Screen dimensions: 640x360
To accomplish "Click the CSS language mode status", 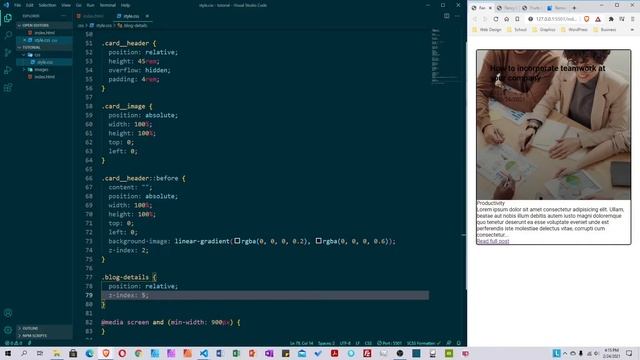I will tap(368, 343).
